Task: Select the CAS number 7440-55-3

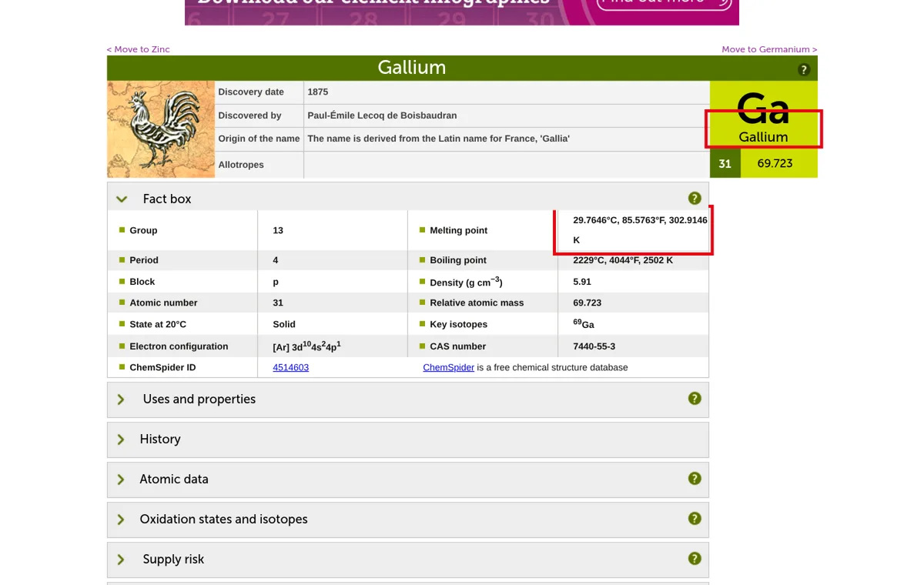Action: tap(594, 346)
